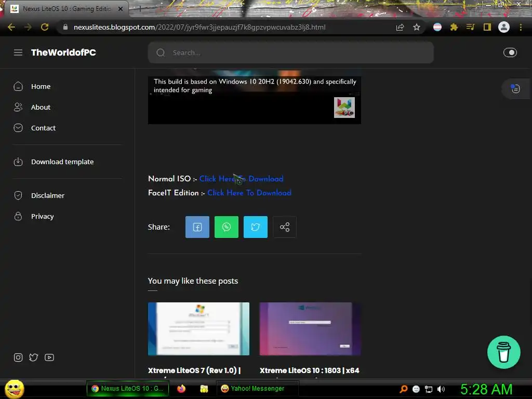Open the comments icon at right edge
This screenshot has height=399, width=532.
[515, 89]
